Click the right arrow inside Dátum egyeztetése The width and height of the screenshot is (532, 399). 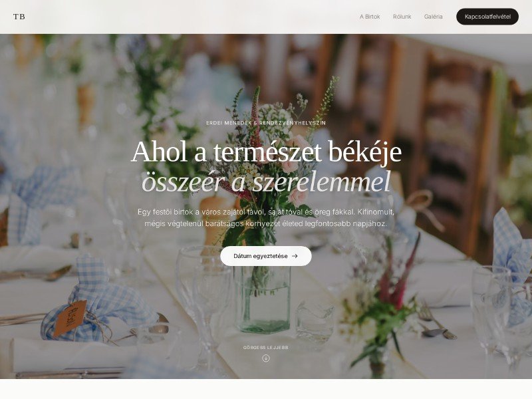coord(295,256)
